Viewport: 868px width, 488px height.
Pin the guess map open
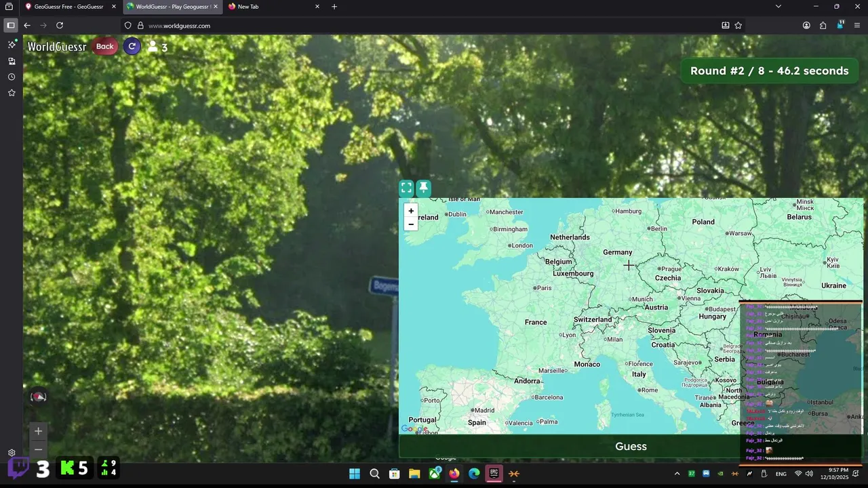pos(423,188)
